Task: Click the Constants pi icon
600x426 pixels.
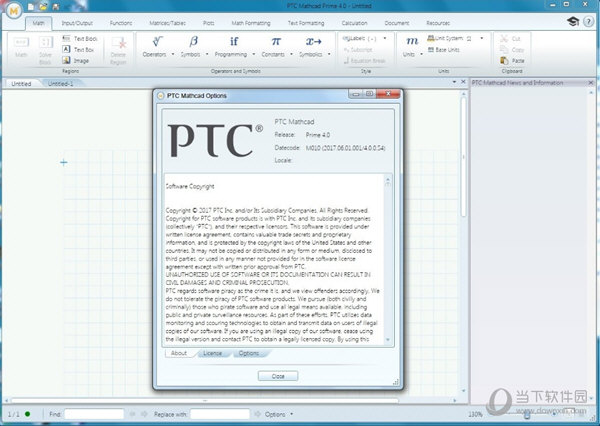Action: point(276,41)
